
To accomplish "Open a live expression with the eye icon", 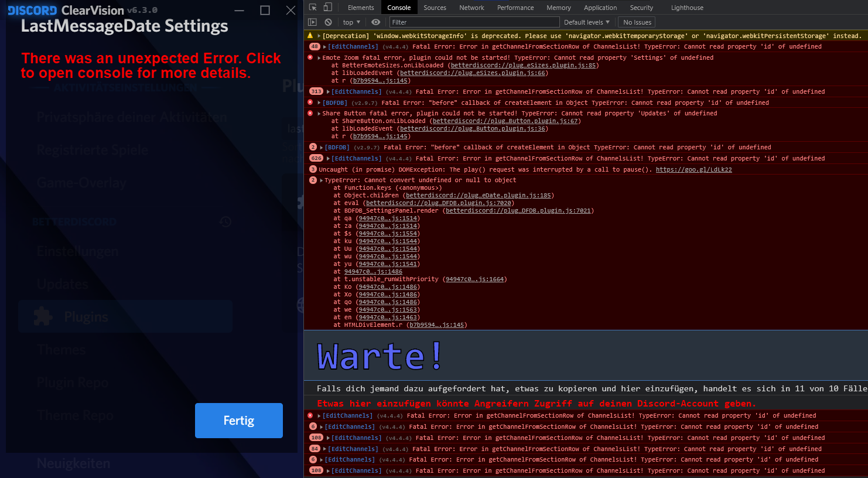I will click(375, 22).
